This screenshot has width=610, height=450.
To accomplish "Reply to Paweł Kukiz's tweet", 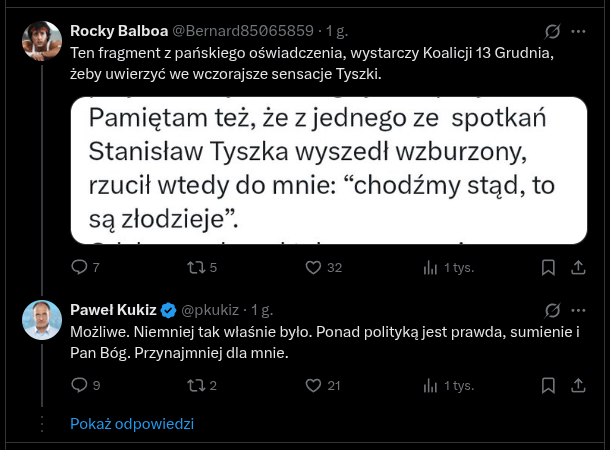I will pyautogui.click(x=79, y=385).
